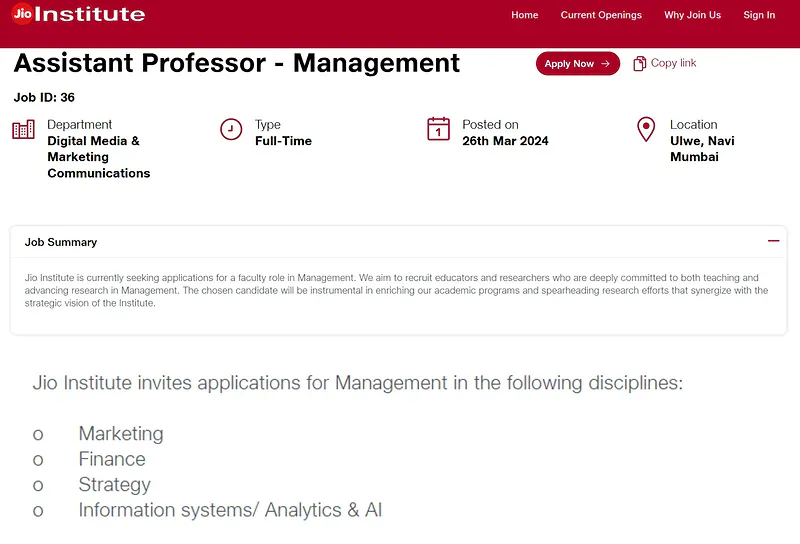Click the Type clock icon
The height and width of the screenshot is (544, 800).
[231, 129]
